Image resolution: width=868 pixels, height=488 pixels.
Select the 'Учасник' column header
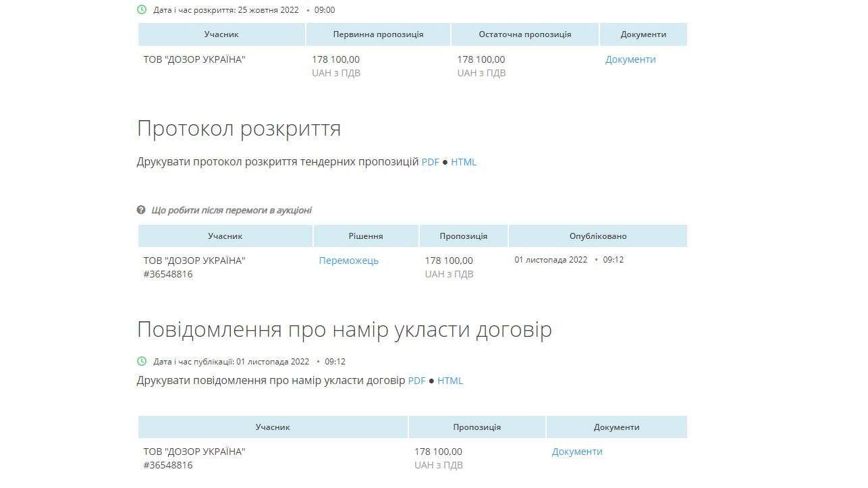point(221,34)
